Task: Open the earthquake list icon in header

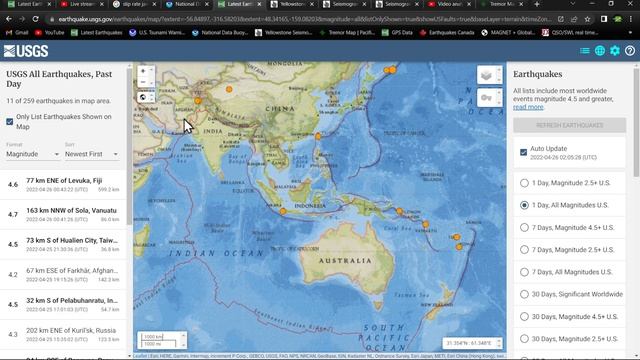Action: click(584, 51)
